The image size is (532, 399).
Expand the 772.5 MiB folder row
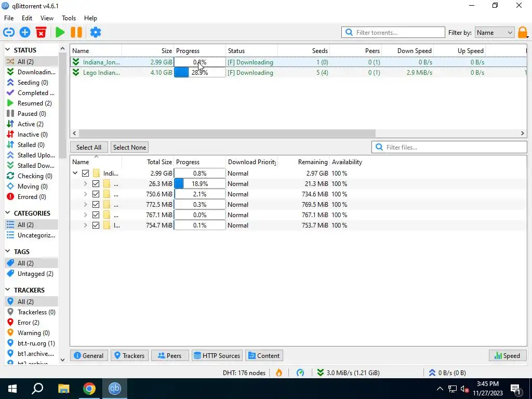point(86,205)
